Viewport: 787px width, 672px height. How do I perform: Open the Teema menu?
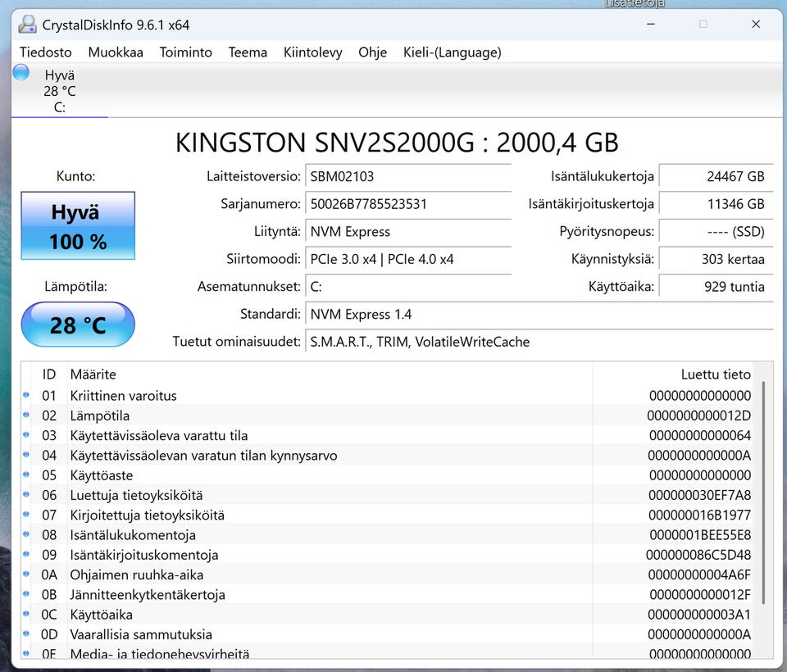coord(248,52)
